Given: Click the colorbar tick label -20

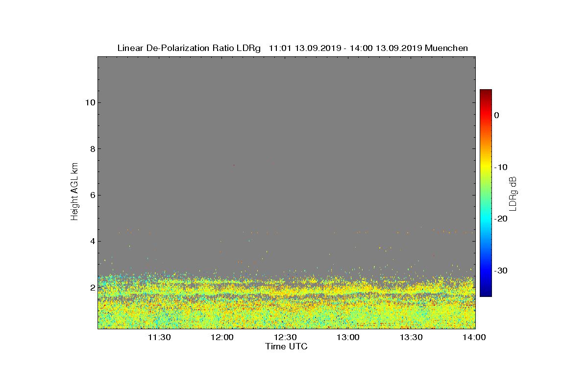Looking at the screenshot, I should (501, 219).
